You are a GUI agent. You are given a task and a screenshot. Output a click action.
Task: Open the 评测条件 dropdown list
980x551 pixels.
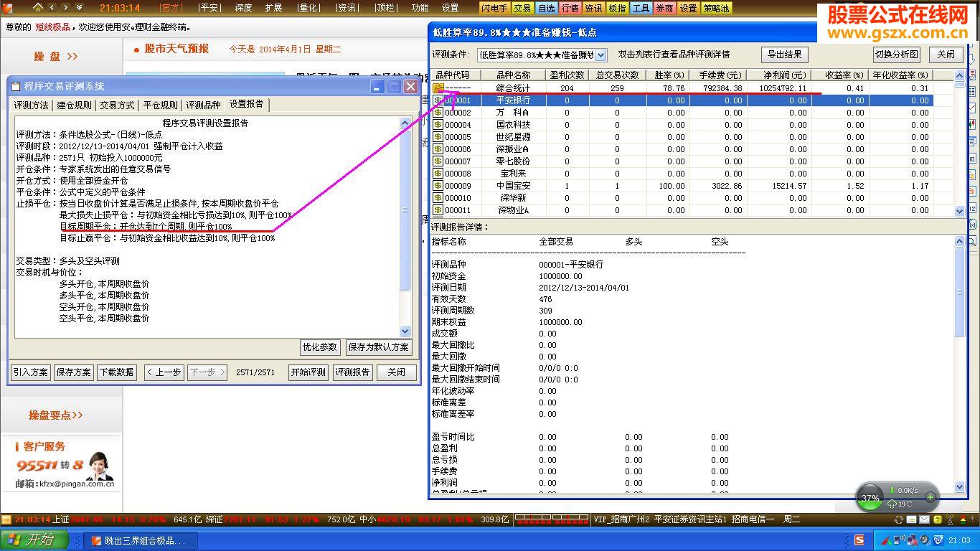pyautogui.click(x=601, y=55)
